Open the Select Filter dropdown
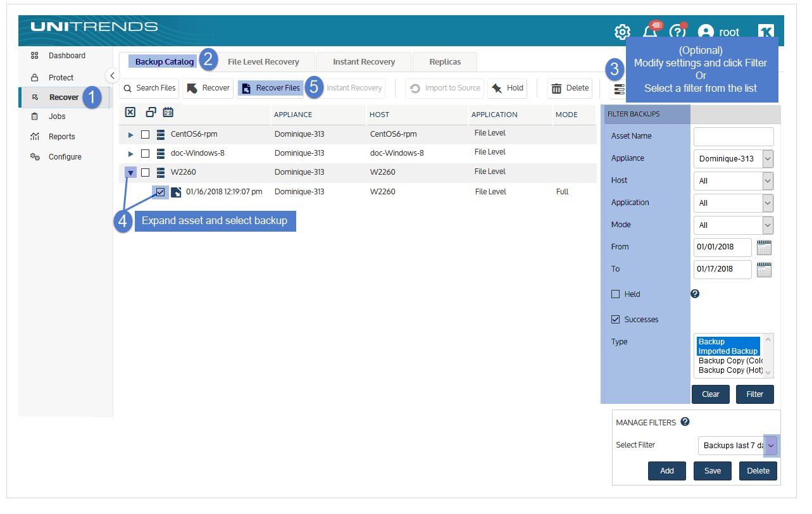This screenshot has width=812, height=514. tap(738, 446)
